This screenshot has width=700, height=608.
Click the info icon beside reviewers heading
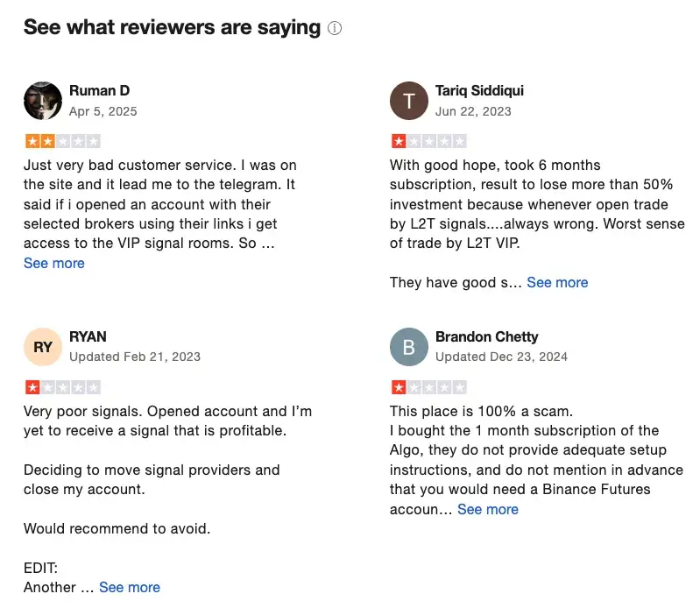tap(335, 28)
